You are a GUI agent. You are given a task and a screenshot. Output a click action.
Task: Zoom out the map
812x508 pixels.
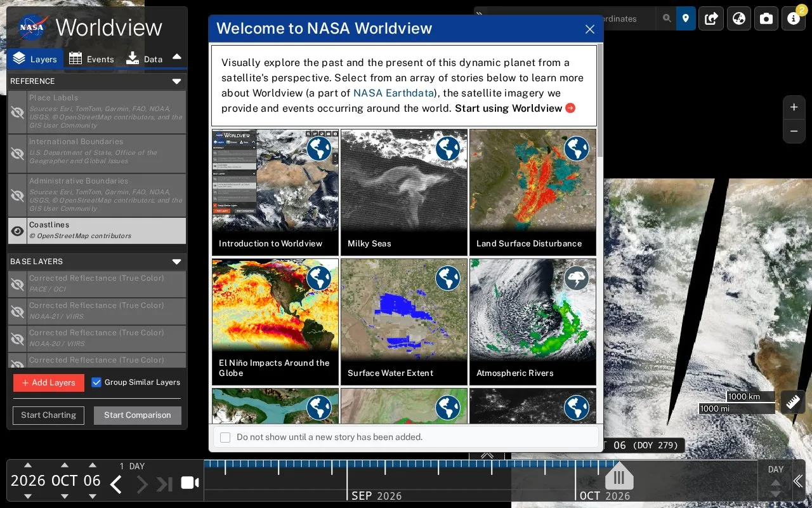point(794,131)
